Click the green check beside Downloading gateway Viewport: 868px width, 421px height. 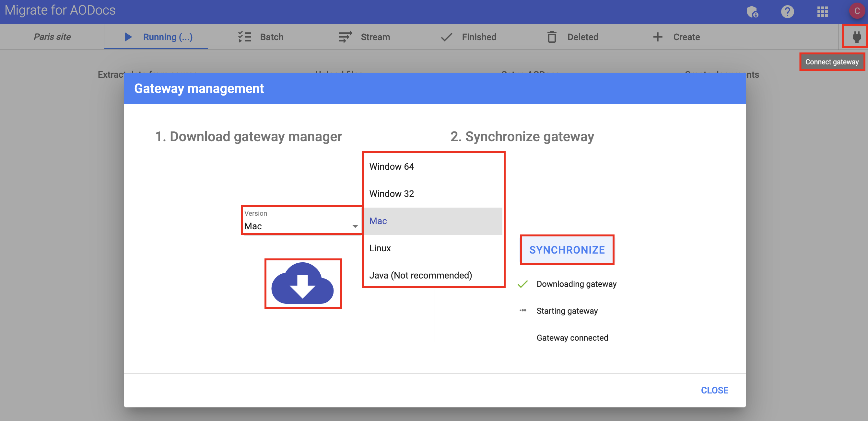point(522,284)
